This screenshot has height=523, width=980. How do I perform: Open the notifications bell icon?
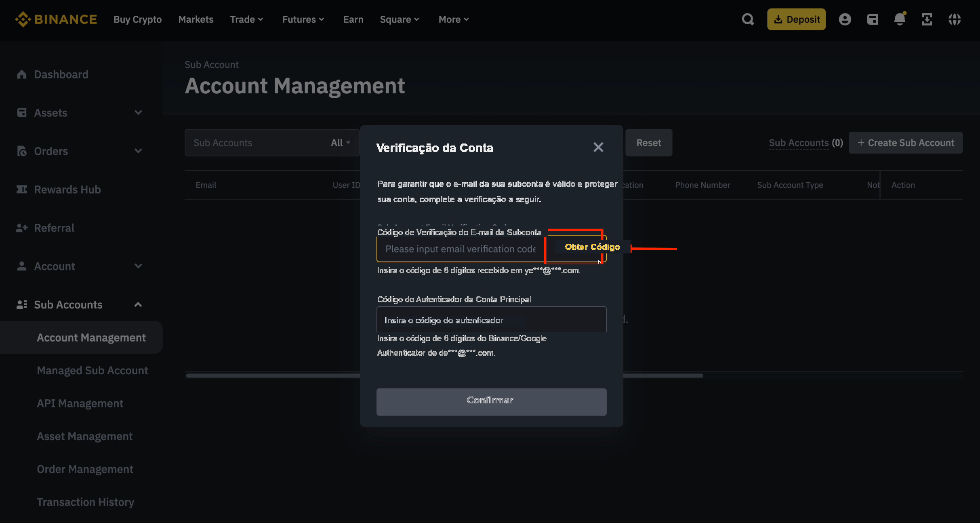[x=900, y=19]
